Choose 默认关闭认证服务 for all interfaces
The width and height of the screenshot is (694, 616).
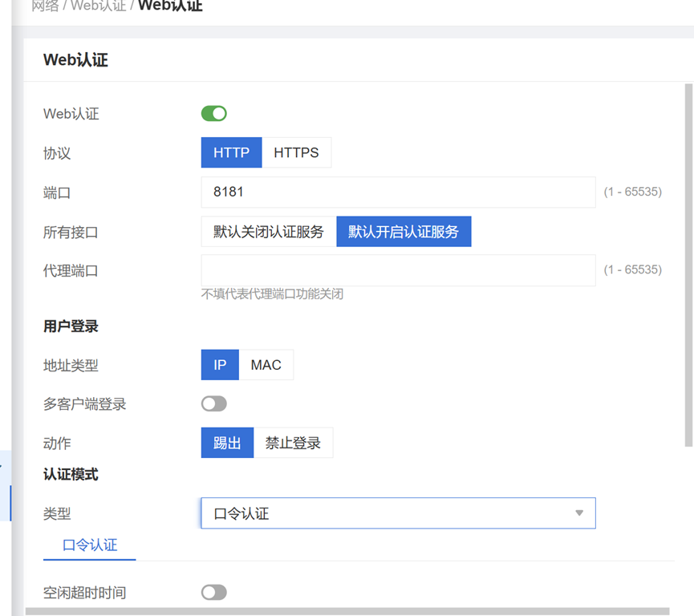[x=269, y=232]
